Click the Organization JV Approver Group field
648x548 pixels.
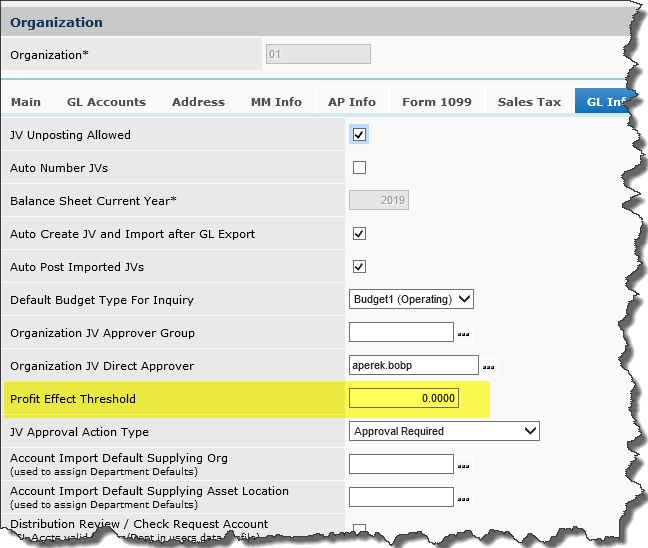tap(401, 333)
